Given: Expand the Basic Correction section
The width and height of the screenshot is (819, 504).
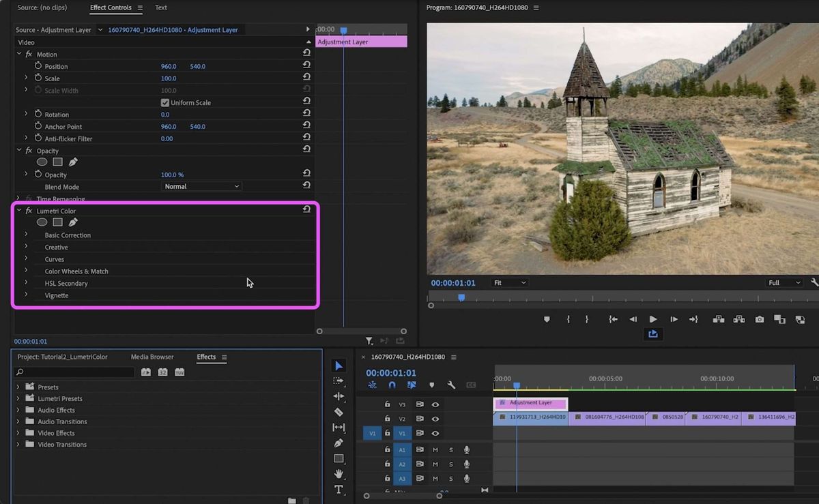Looking at the screenshot, I should [x=26, y=235].
